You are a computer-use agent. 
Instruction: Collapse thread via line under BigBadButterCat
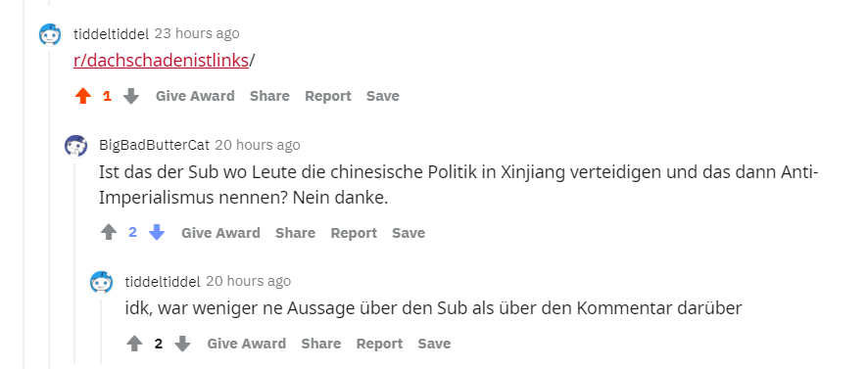point(75,262)
